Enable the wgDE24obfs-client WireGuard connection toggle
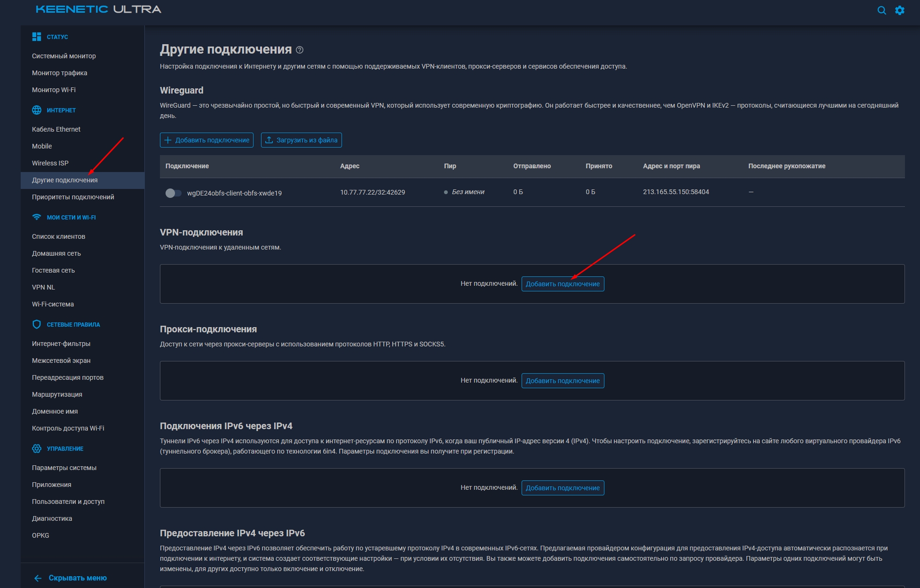Image resolution: width=920 pixels, height=588 pixels. point(173,193)
